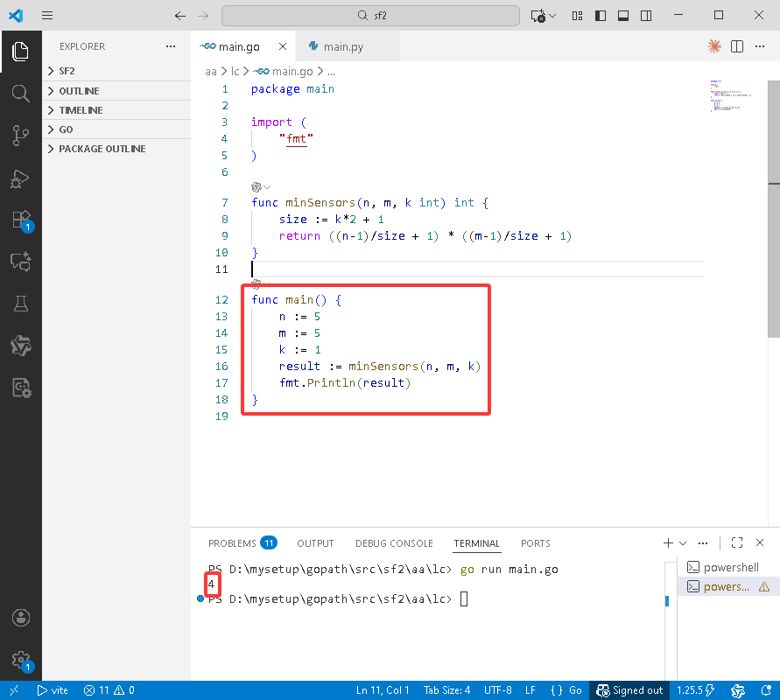
Task: Open the Source Control view
Action: [20, 136]
